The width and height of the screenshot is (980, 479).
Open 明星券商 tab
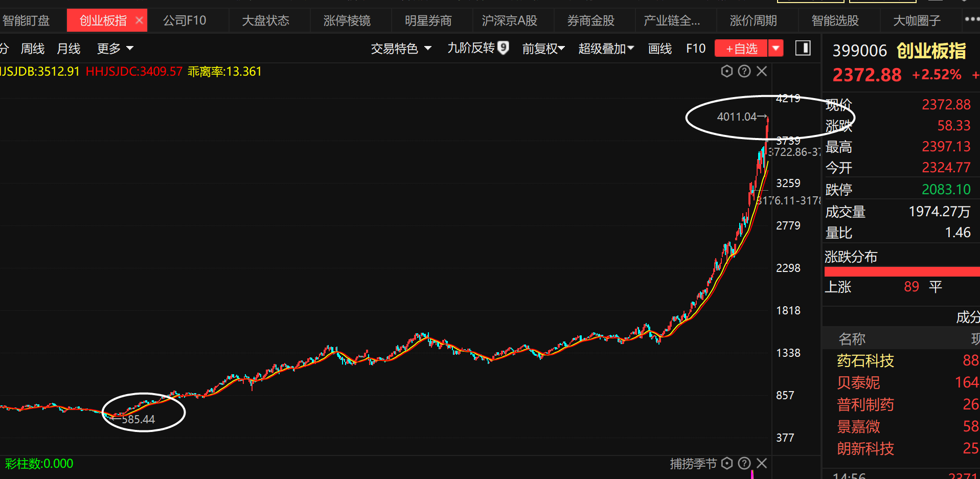pos(428,20)
